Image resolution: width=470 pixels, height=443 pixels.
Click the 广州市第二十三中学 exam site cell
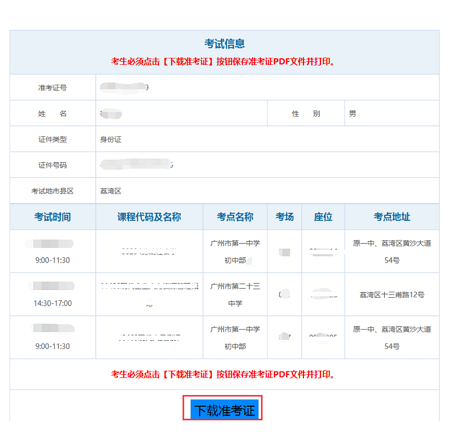coord(235,294)
